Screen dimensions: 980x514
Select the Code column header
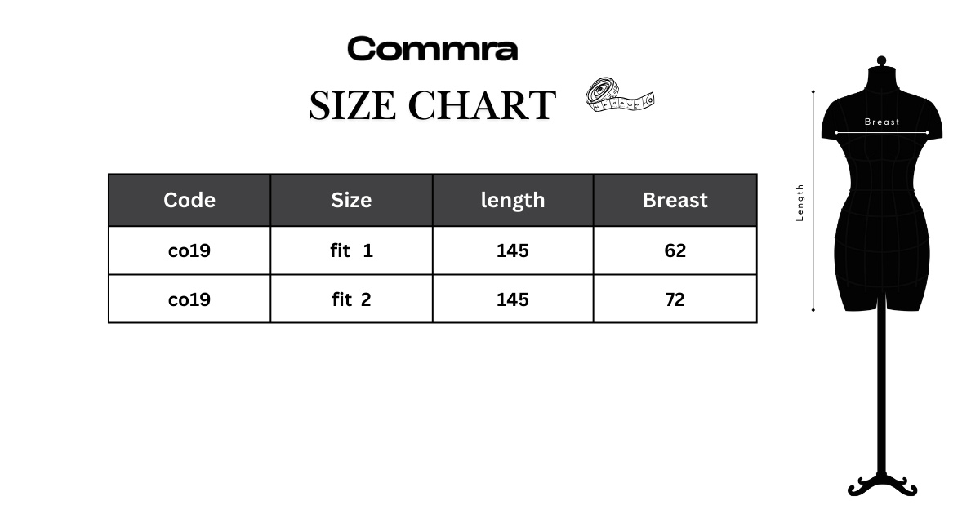[189, 200]
